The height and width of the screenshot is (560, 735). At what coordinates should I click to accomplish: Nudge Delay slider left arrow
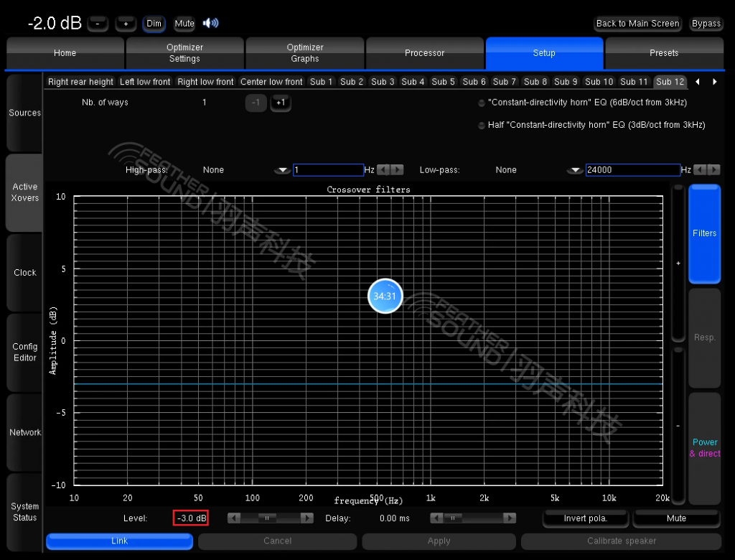click(x=436, y=518)
